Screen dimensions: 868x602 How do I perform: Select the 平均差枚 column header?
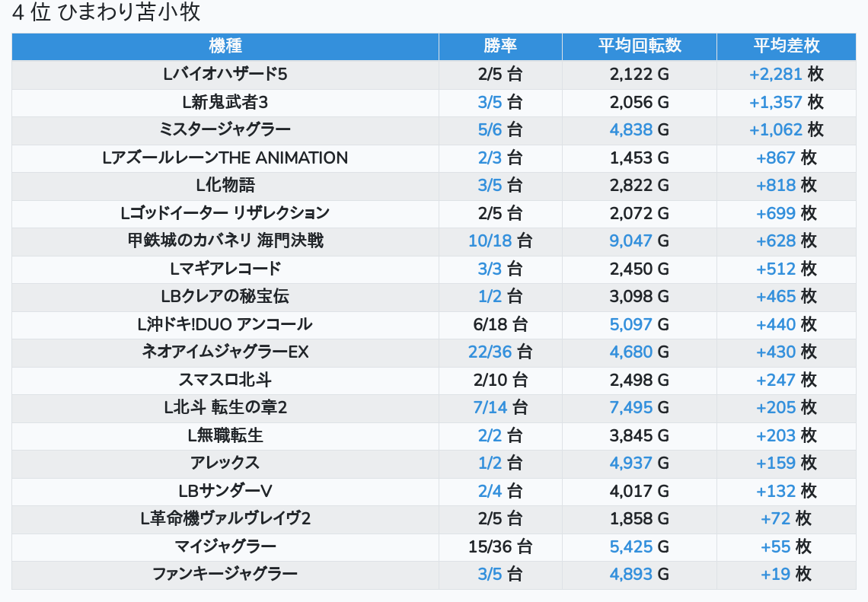pos(786,46)
